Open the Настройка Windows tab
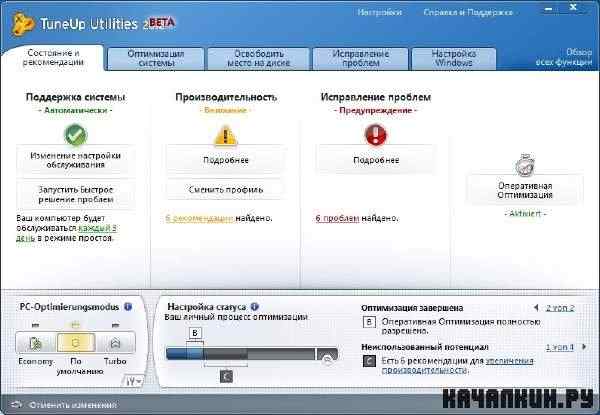Viewport: 600px width, 415px height. point(454,59)
